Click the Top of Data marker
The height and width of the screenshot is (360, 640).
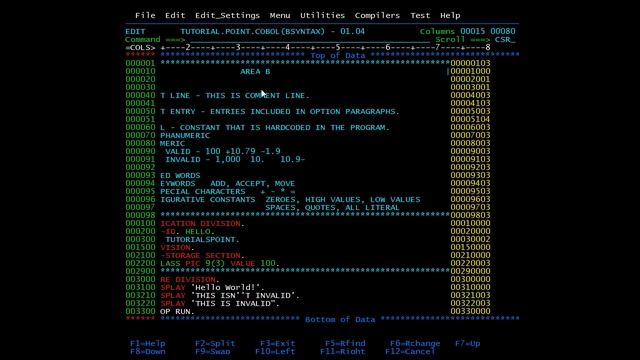tap(338, 56)
